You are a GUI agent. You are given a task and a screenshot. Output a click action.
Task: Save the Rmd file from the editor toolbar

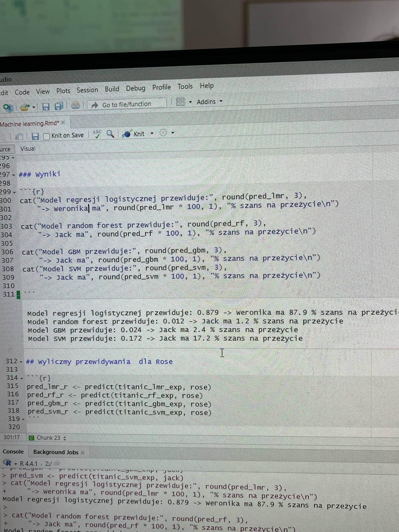click(35, 136)
